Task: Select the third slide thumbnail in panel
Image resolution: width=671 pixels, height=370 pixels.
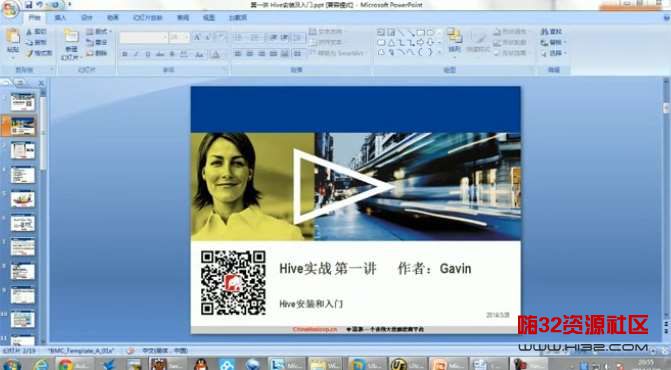Action: click(23, 151)
